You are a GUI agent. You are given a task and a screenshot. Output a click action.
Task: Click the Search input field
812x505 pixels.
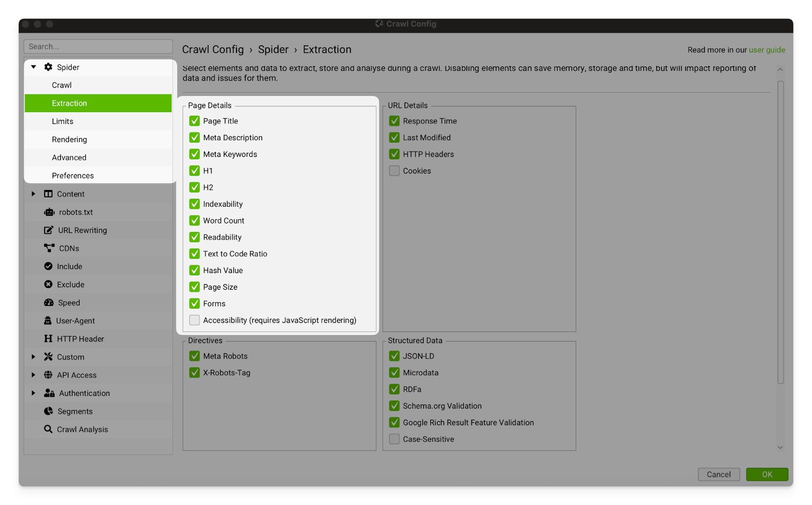pyautogui.click(x=98, y=47)
